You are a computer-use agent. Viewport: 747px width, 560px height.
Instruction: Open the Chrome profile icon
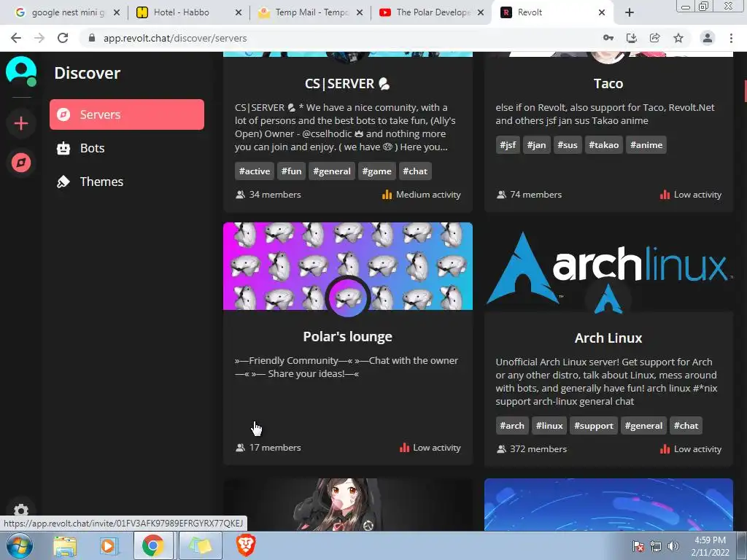[708, 38]
